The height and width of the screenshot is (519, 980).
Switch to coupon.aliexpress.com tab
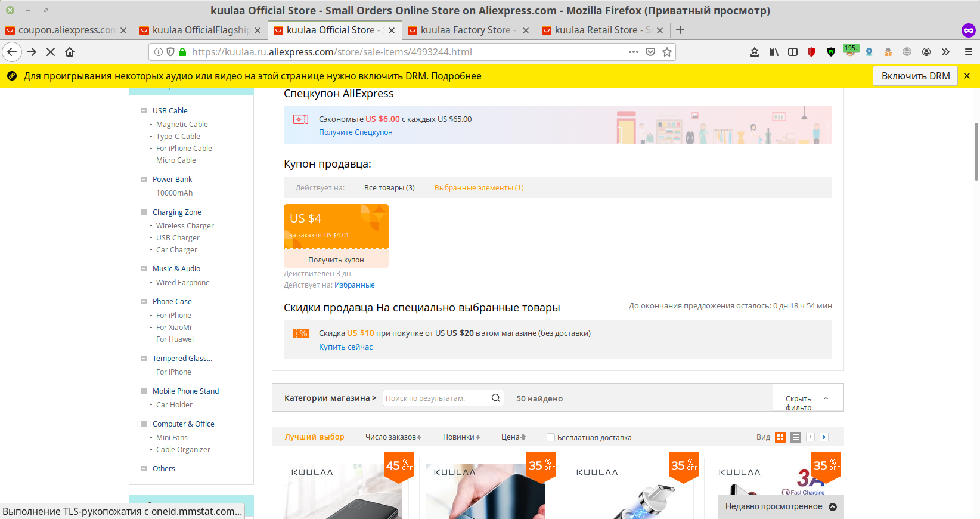66,30
